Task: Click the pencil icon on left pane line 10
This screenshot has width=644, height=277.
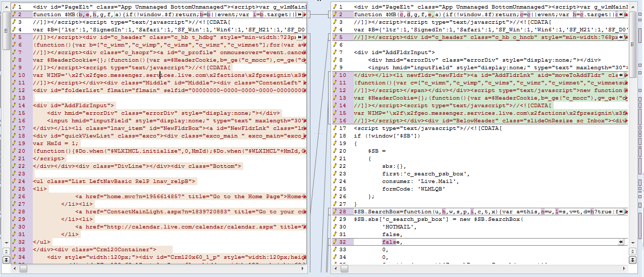Action: click(x=14, y=75)
